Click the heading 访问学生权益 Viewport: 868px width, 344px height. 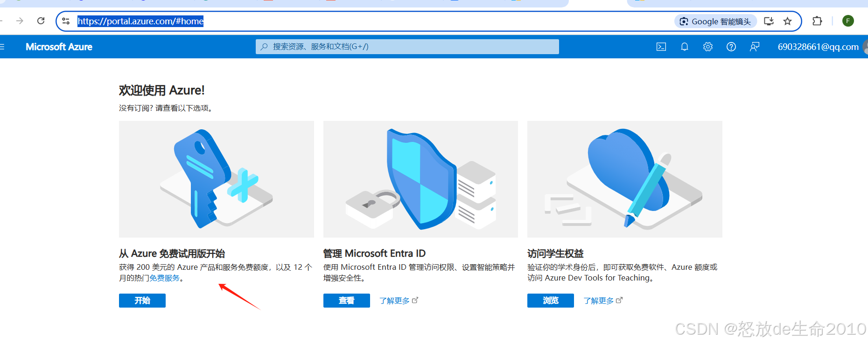[x=555, y=253]
